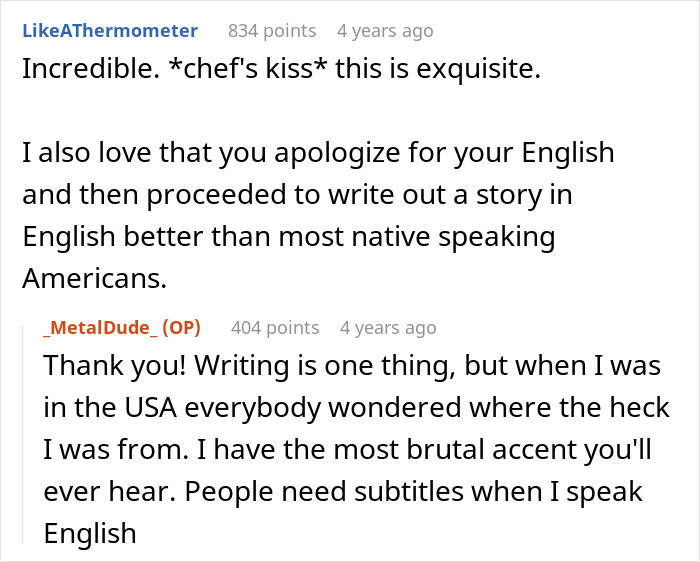This screenshot has width=700, height=562.
Task: Click the 'Thank you! Writing is one thing' line
Action: tap(352, 366)
